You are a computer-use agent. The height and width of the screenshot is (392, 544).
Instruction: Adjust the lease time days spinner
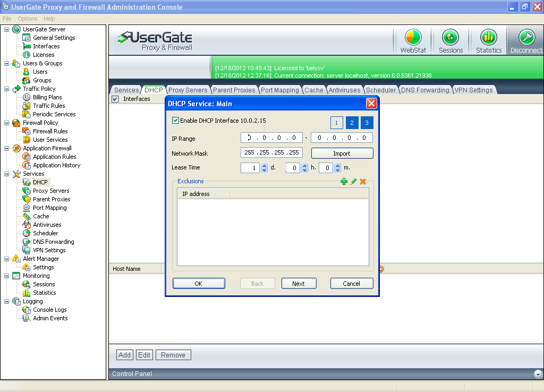point(265,168)
